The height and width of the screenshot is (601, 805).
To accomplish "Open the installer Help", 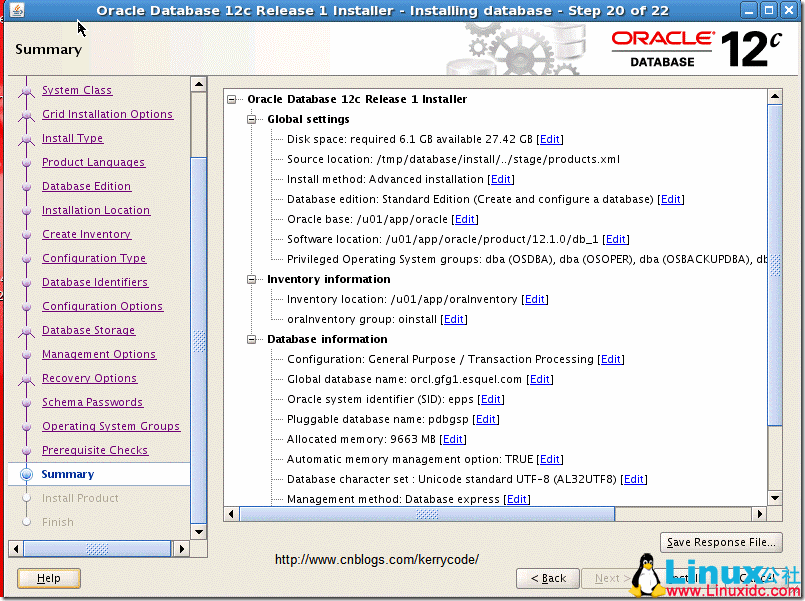I will 48,578.
